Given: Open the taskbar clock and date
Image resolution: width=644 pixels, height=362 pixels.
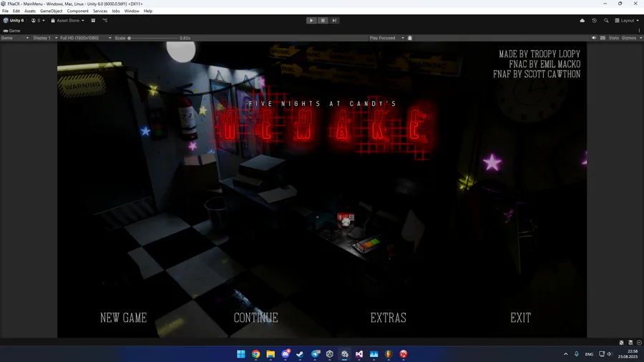Looking at the screenshot, I should pos(628,354).
